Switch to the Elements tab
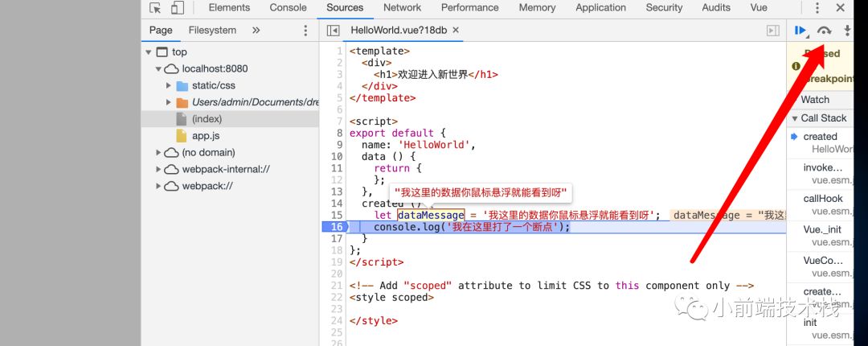This screenshot has width=868, height=346. (229, 8)
